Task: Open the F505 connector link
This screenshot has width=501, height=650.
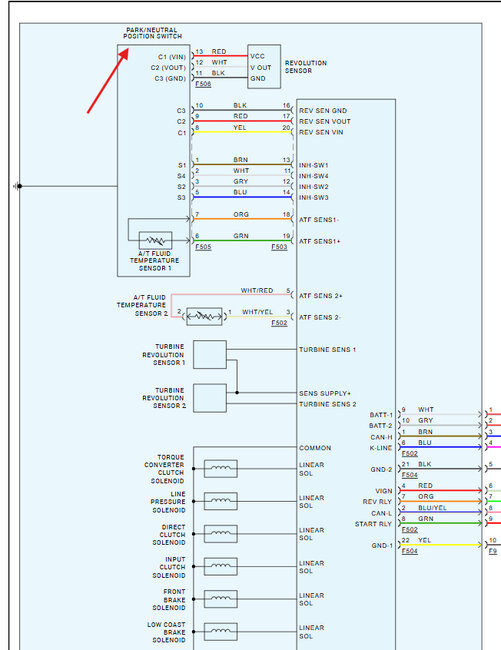Action: click(x=203, y=247)
